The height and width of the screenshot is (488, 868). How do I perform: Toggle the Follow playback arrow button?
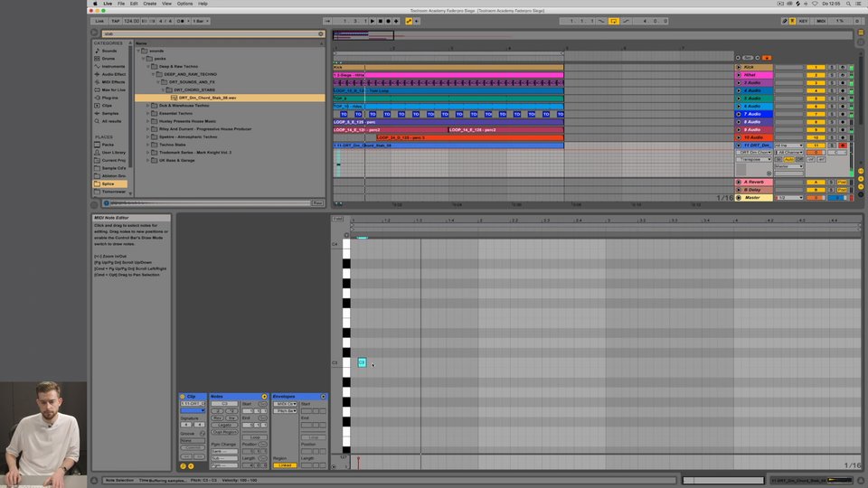pos(327,21)
